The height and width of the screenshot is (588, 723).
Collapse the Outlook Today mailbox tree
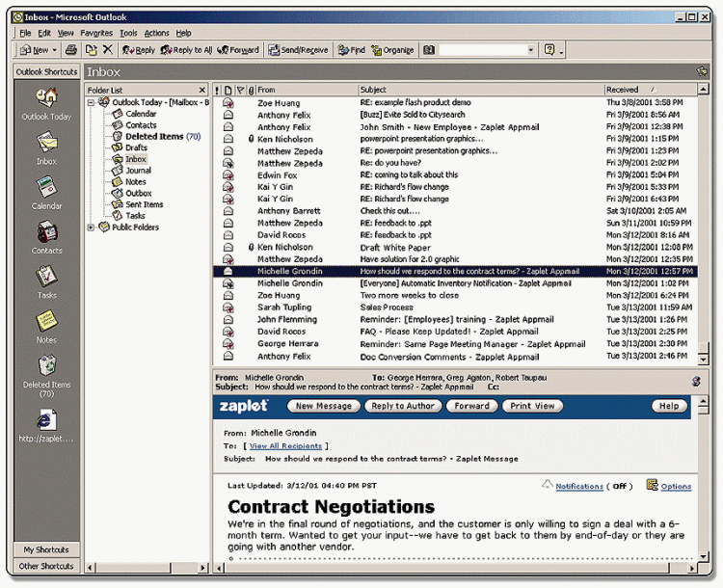point(91,102)
